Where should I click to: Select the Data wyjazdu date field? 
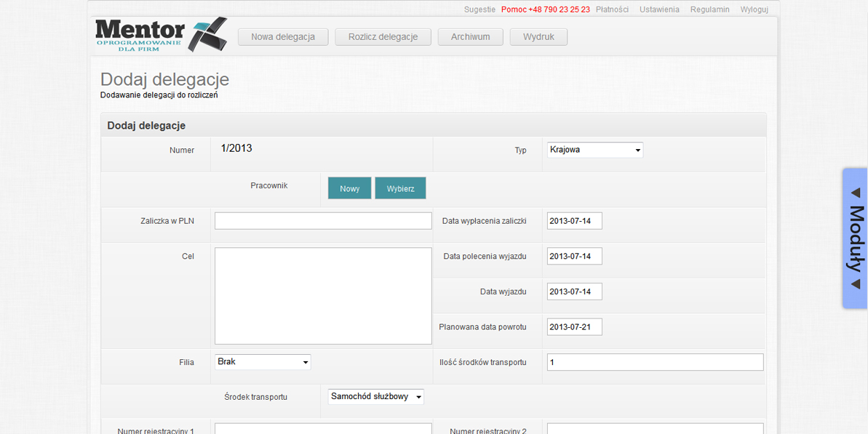574,292
